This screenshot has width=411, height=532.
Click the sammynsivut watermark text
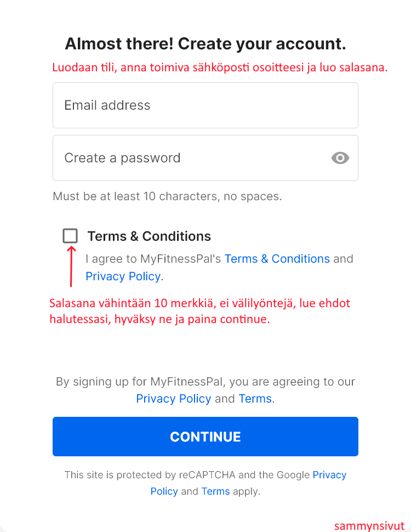point(369,525)
